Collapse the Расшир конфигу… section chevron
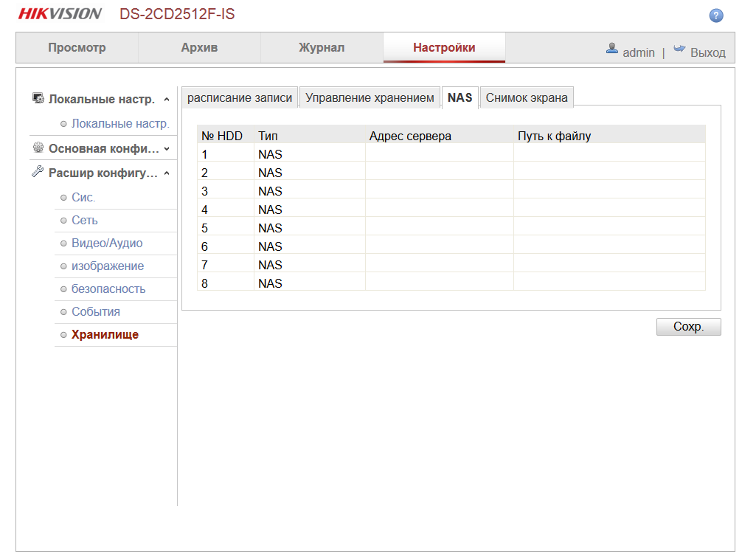Image resolution: width=742 pixels, height=560 pixels. pos(167,173)
